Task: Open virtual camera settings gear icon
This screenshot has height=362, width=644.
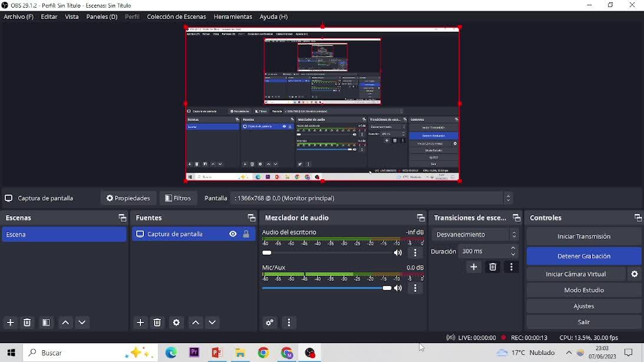Action: click(x=635, y=274)
